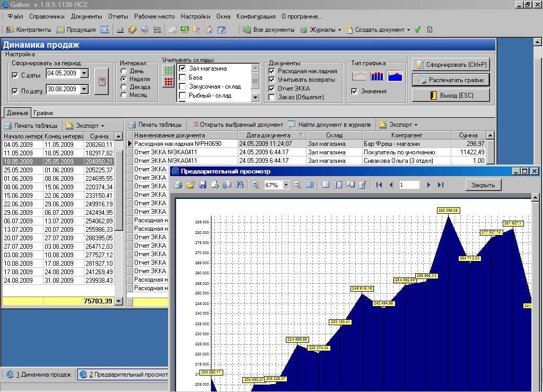Click the save diskette icon in preview
The height and width of the screenshot is (392, 543).
point(203,185)
